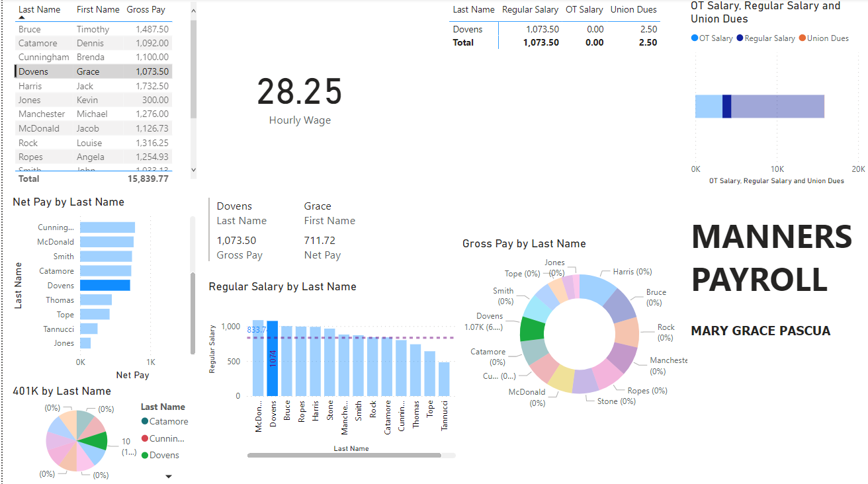Click the highlighted Dovens Grace table row

[93, 71]
